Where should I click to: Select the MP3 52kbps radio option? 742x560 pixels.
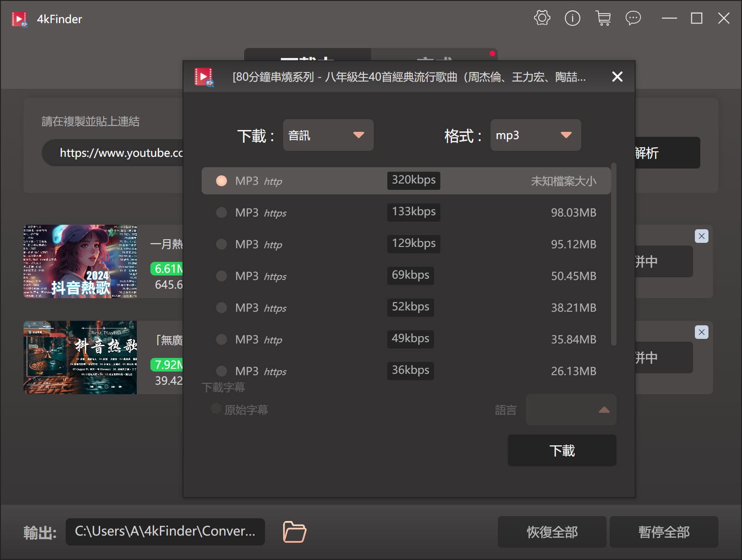[222, 308]
